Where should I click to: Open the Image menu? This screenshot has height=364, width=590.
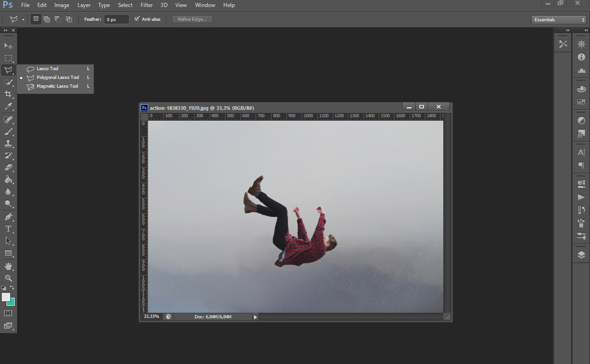(x=62, y=5)
